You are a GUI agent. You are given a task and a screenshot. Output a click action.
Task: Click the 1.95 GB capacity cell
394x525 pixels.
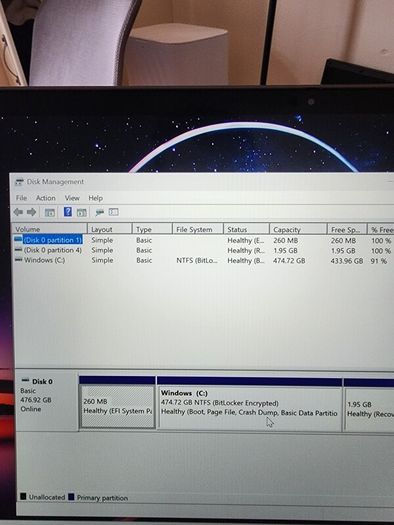tap(286, 250)
